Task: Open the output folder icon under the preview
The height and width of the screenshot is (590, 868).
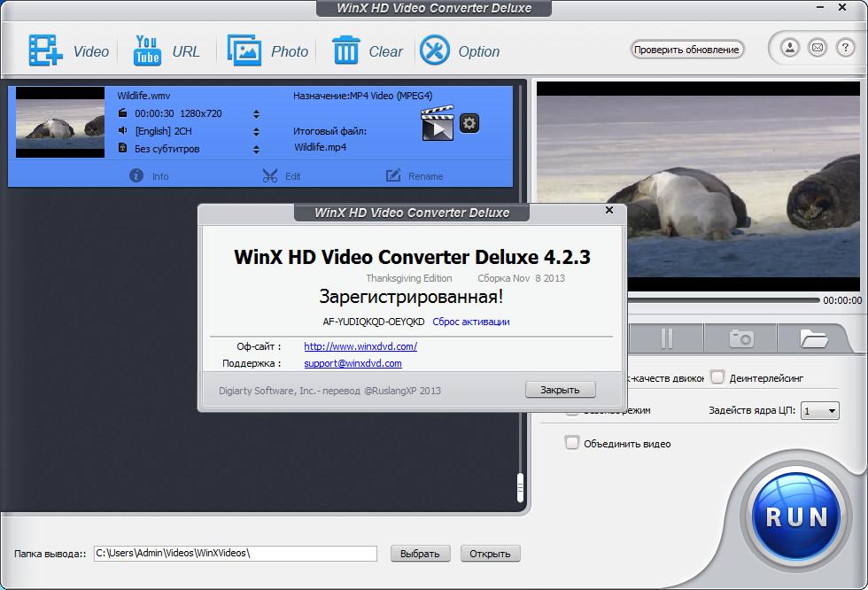Action: tap(812, 338)
